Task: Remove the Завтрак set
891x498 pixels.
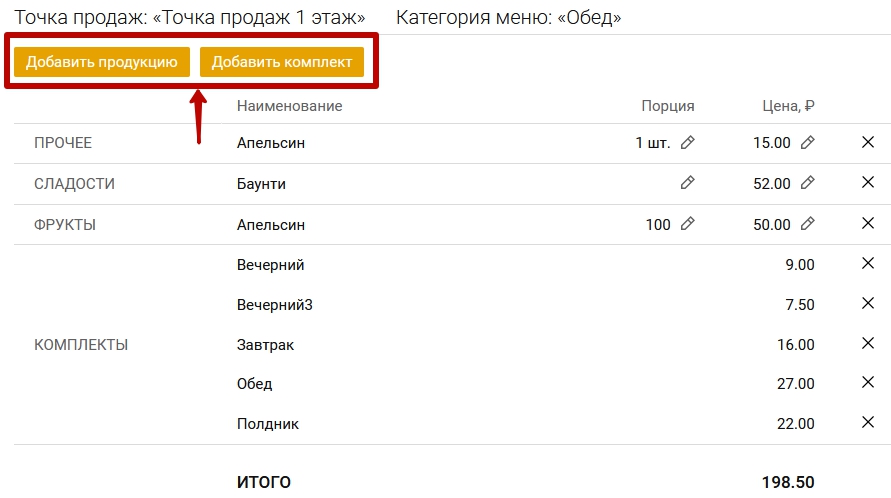Action: (x=868, y=343)
